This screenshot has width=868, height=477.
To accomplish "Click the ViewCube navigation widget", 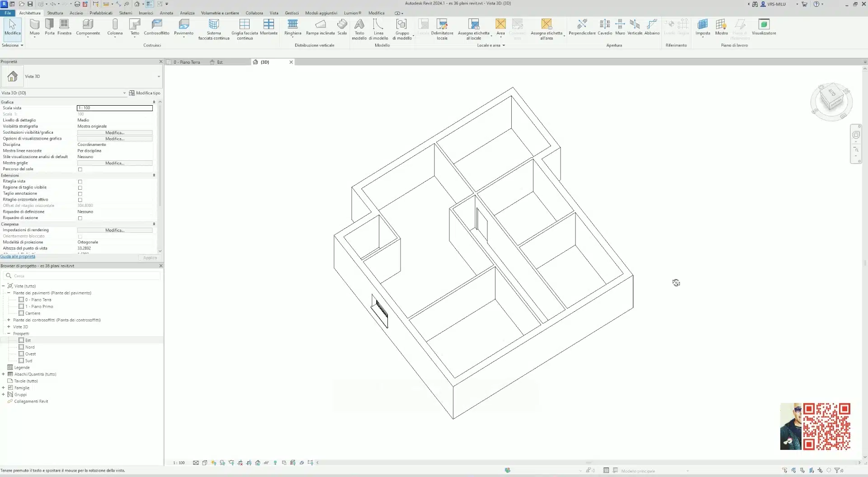I will [831, 102].
